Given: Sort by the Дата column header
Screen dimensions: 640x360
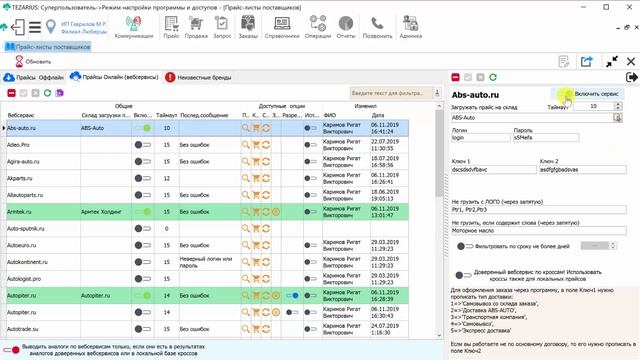Looking at the screenshot, I should pos(378,115).
